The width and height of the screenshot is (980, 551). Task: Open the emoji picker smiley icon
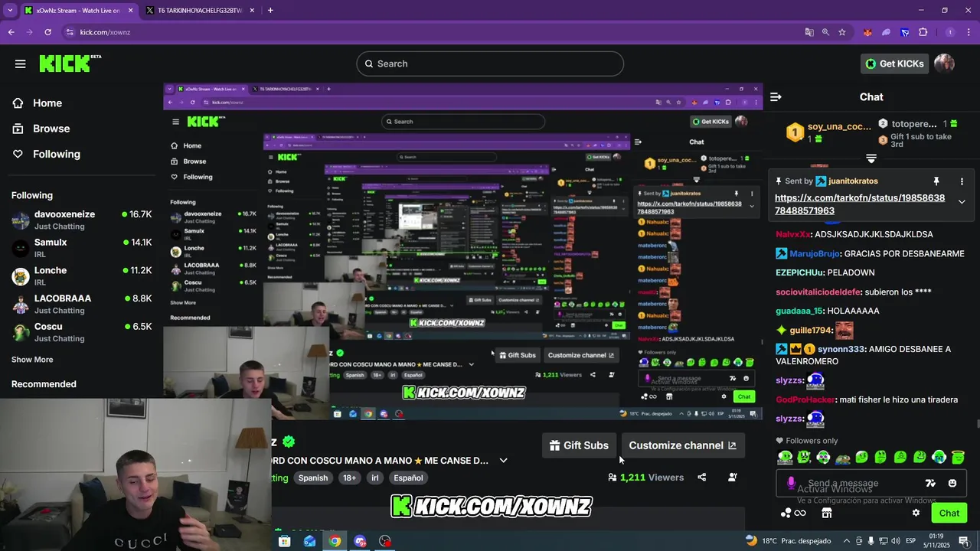(952, 483)
